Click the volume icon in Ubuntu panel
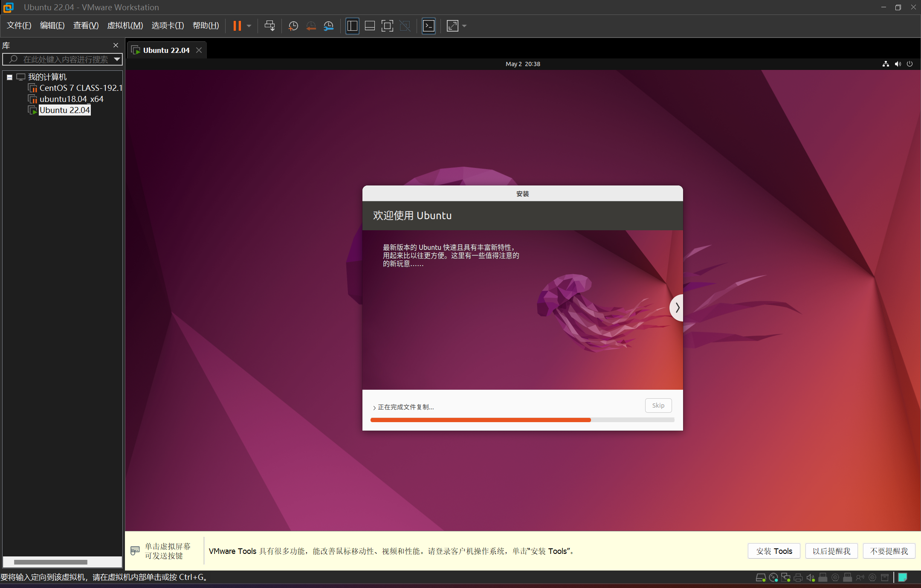The height and width of the screenshot is (588, 921). [x=898, y=64]
